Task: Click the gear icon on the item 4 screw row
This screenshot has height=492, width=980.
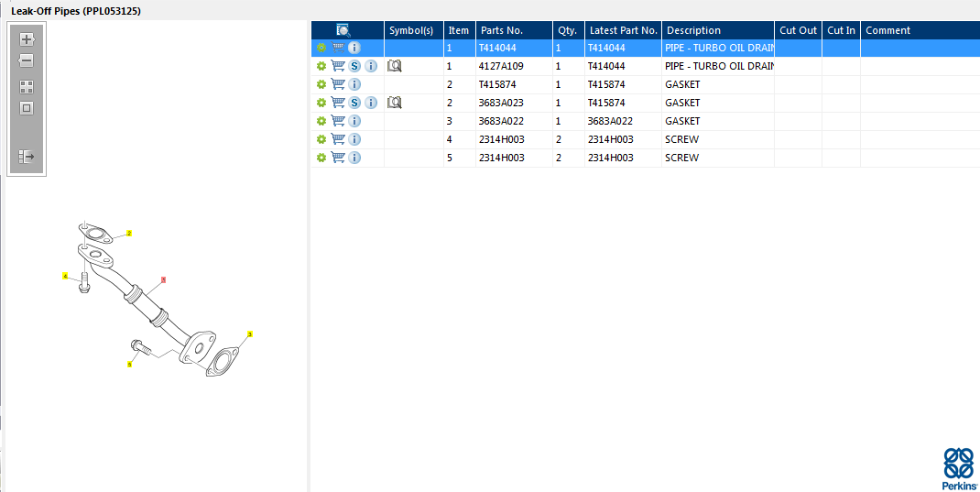Action: tap(321, 138)
